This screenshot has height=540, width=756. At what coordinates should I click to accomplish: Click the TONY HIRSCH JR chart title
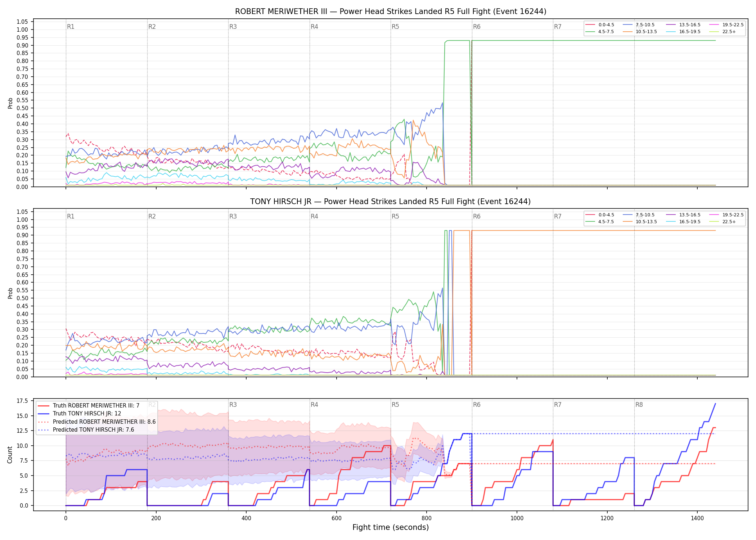(391, 202)
